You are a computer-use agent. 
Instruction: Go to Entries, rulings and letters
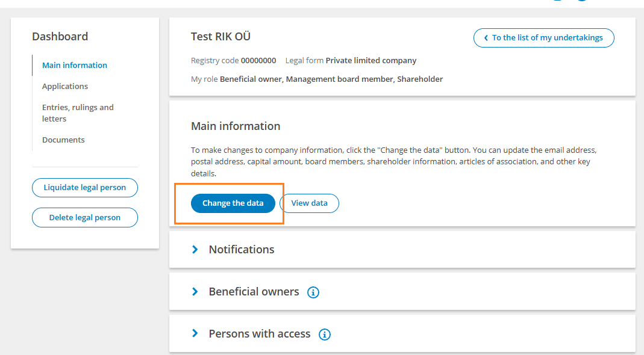pyautogui.click(x=78, y=113)
